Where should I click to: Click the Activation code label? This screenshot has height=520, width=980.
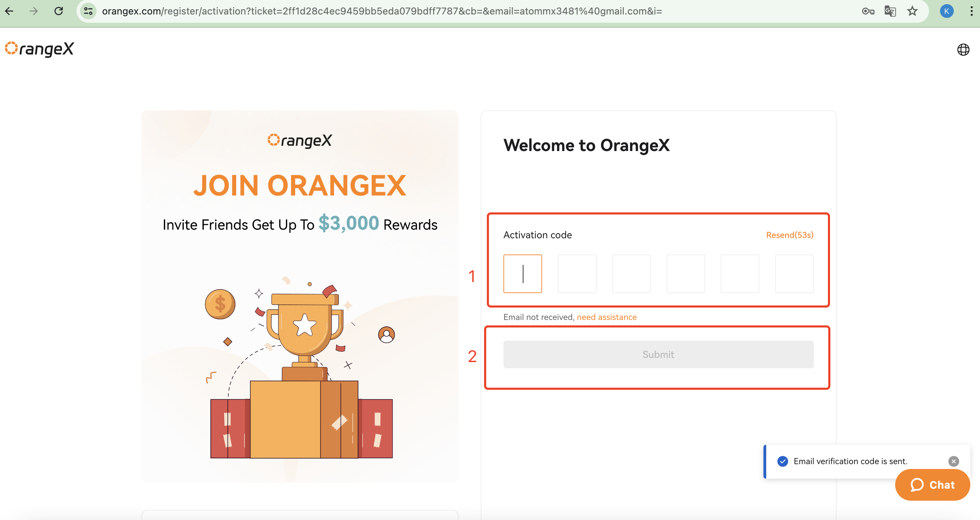pyautogui.click(x=537, y=235)
